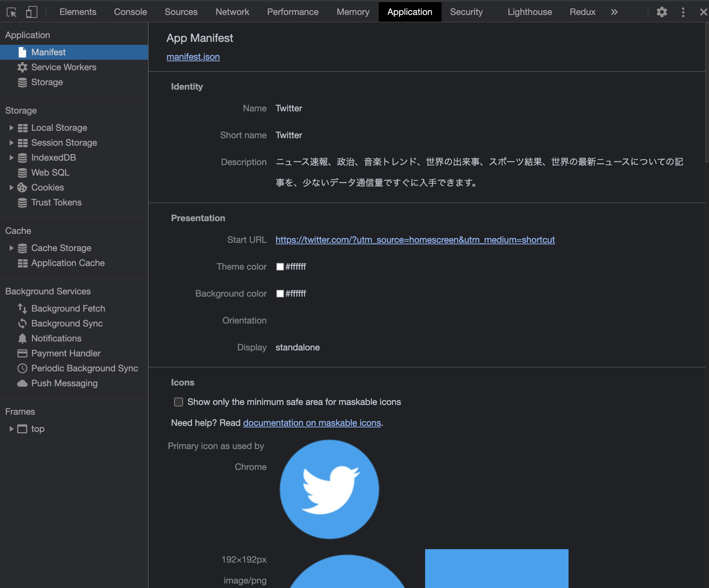
Task: Open the manifest.json link
Action: click(193, 57)
